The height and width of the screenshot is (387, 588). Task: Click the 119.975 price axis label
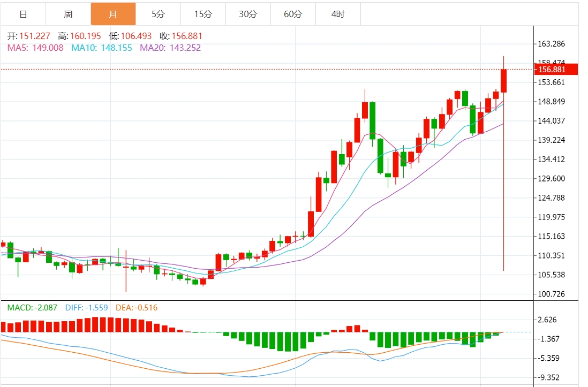tap(551, 217)
